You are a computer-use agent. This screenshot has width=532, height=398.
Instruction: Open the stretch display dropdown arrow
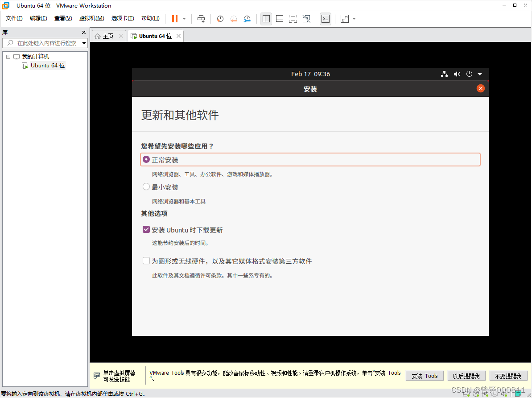354,19
